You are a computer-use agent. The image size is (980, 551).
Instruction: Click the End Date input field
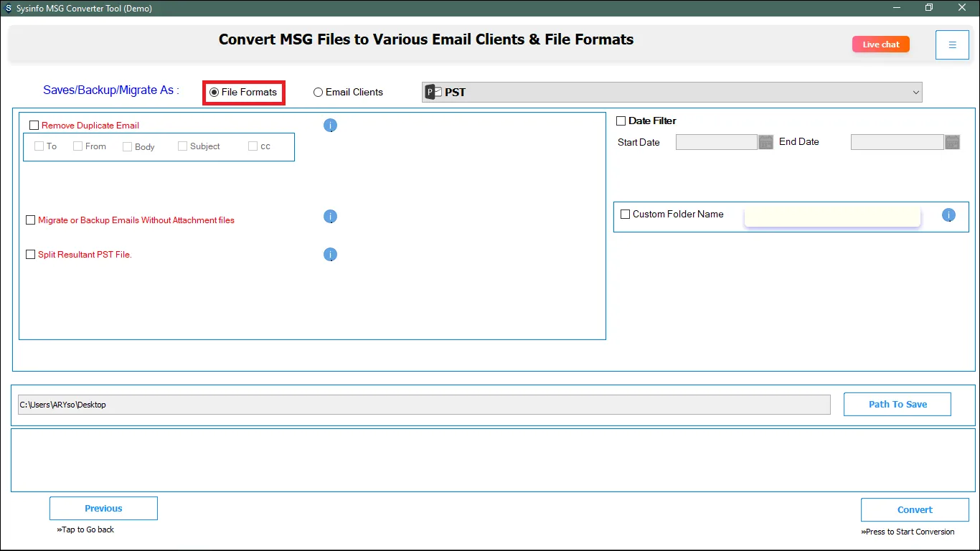897,142
